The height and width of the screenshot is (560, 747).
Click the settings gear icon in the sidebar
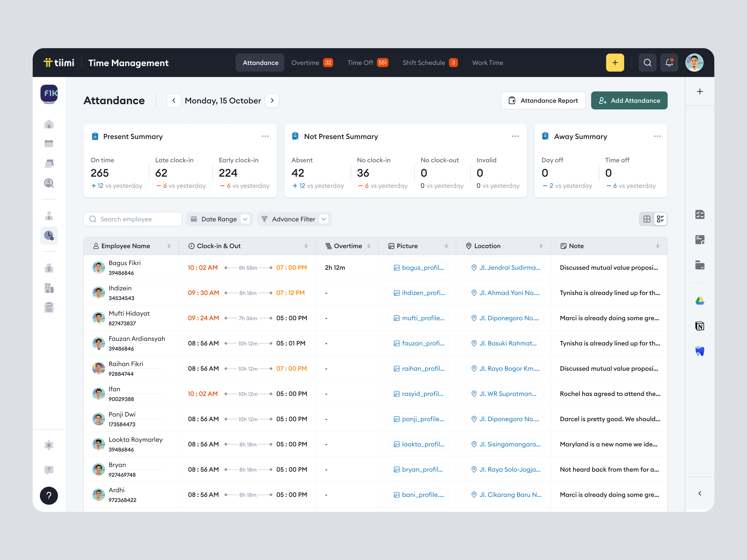coord(49,445)
